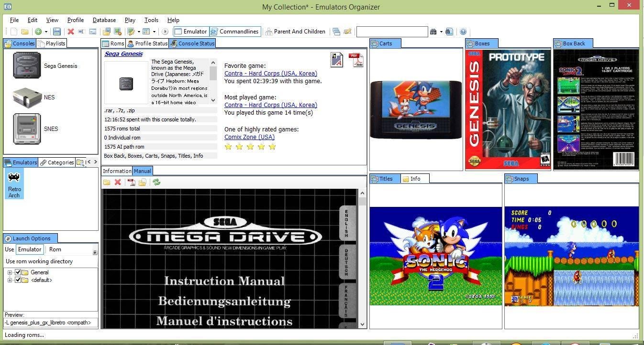
Task: Toggle the Commandlines view button
Action: [236, 32]
